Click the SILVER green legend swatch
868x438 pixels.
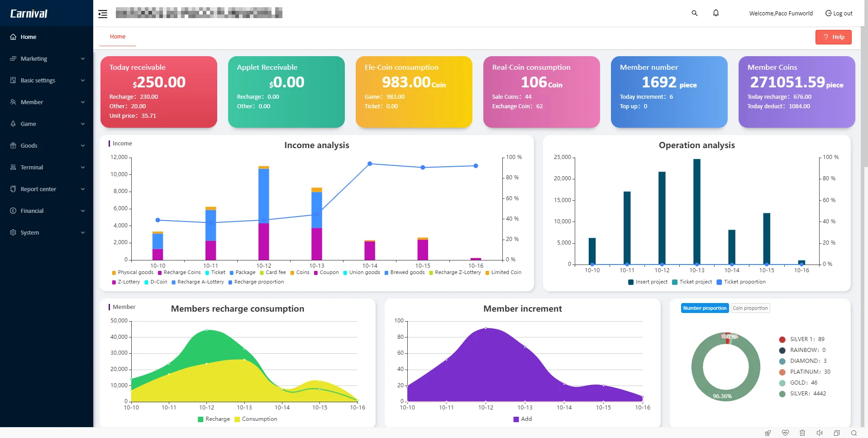[x=782, y=394]
